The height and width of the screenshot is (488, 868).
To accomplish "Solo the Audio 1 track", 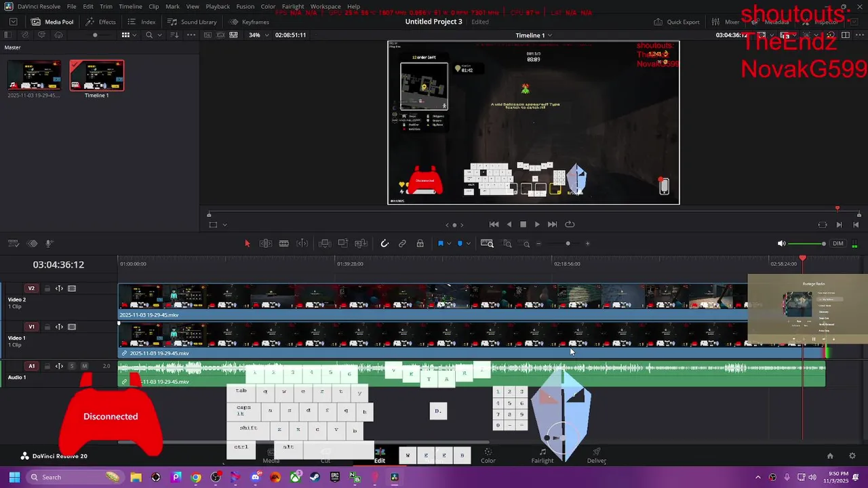I will 72,366.
